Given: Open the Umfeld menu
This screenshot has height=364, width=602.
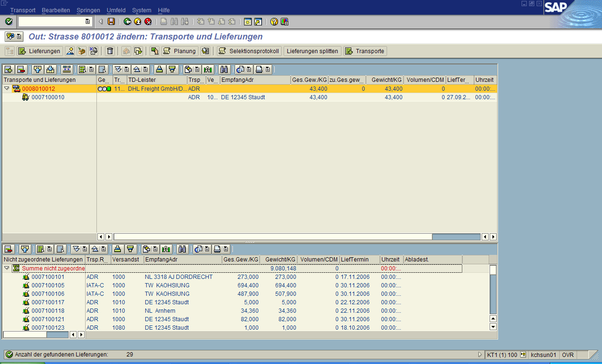Looking at the screenshot, I should coord(116,10).
